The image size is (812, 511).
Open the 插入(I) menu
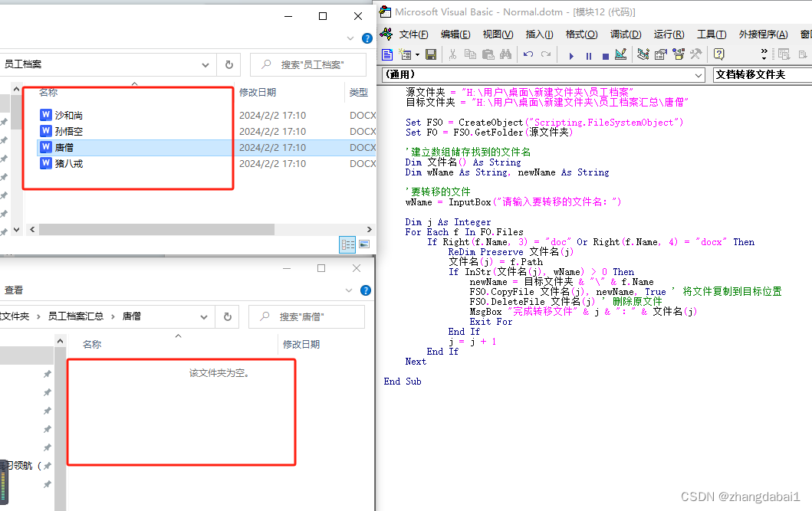pyautogui.click(x=539, y=34)
